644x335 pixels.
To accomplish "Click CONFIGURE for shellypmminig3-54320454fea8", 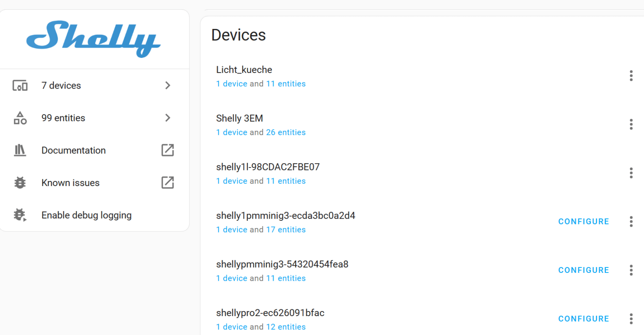I will click(x=584, y=270).
